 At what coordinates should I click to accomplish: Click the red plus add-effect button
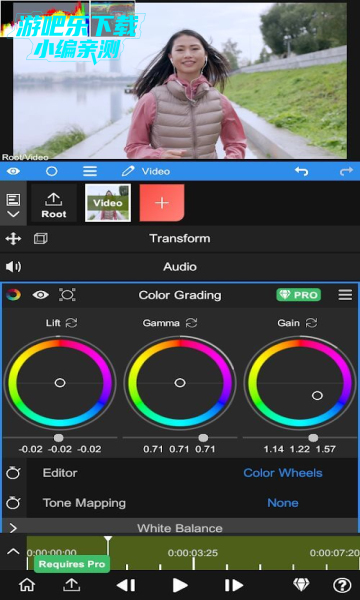point(162,203)
